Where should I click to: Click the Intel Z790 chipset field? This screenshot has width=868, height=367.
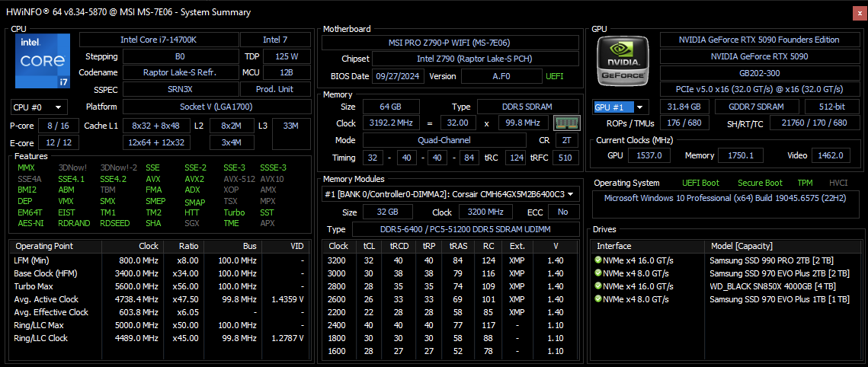coord(476,59)
